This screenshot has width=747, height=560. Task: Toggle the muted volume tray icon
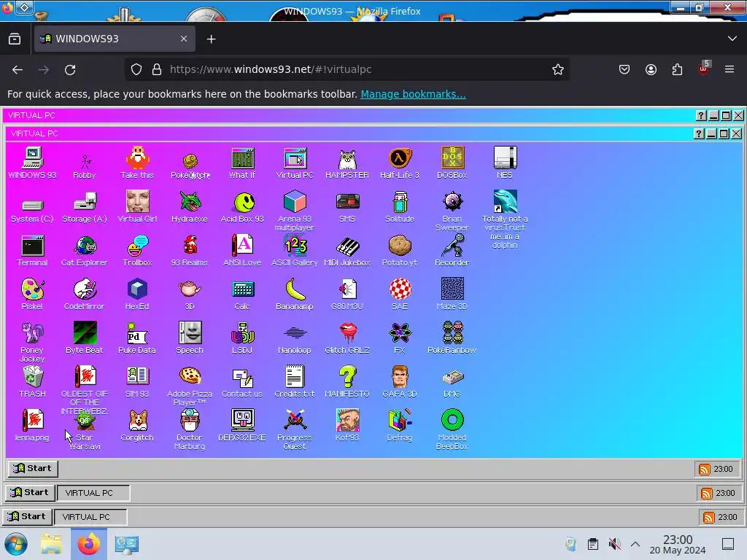pyautogui.click(x=614, y=544)
